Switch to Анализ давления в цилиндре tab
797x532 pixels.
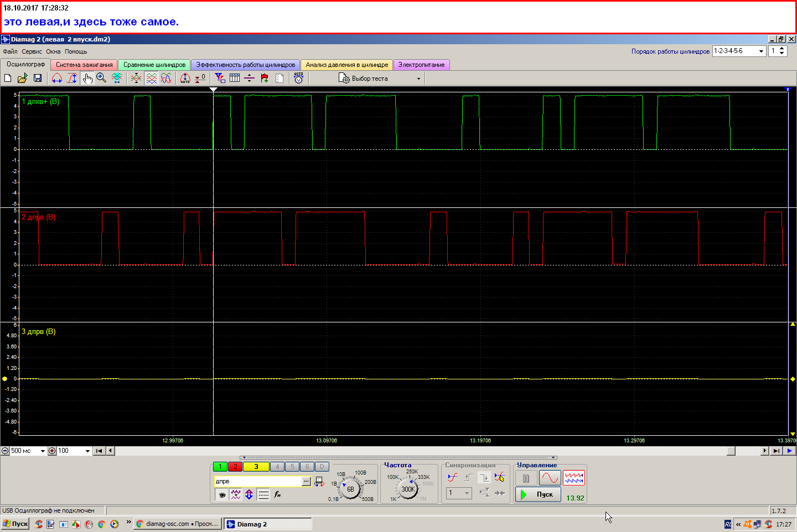pyautogui.click(x=347, y=65)
